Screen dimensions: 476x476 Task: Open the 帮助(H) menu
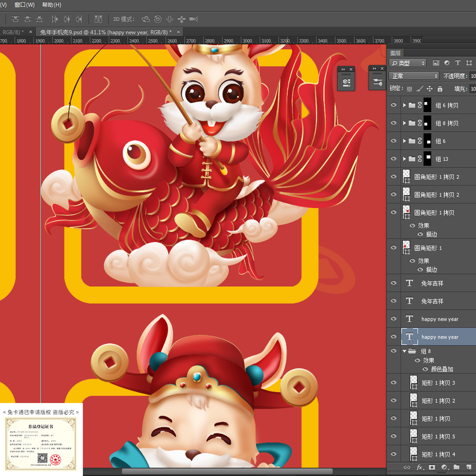(52, 5)
